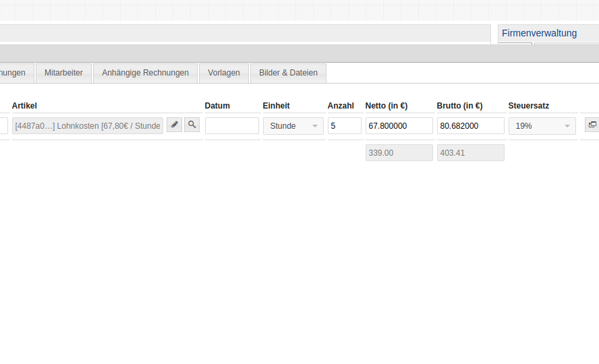The width and height of the screenshot is (599, 364).
Task: Open the Firmenverwaltung link
Action: click(539, 33)
